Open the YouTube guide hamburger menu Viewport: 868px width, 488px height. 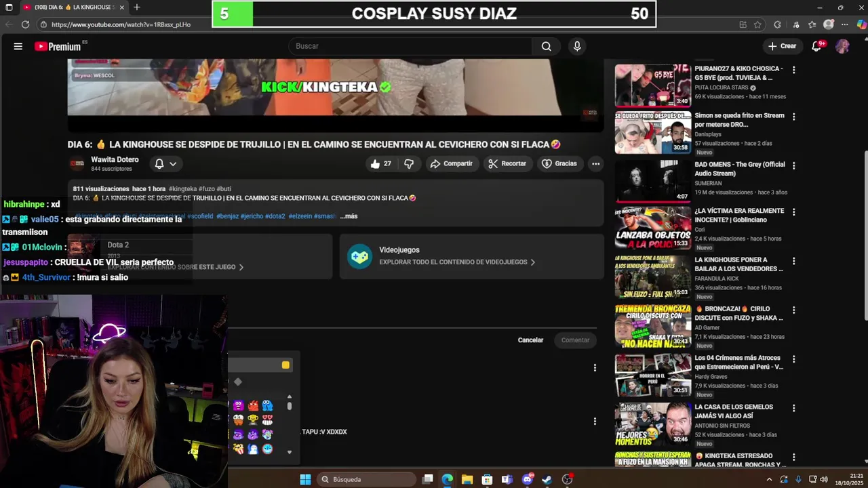pyautogui.click(x=18, y=46)
